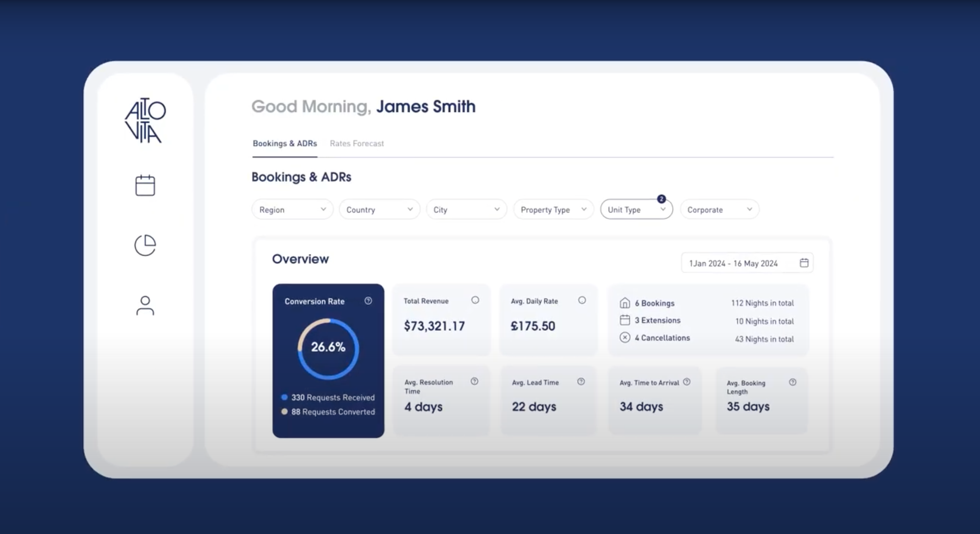Click the 112 Nights in total text
Viewport: 980px width, 534px height.
(x=762, y=303)
